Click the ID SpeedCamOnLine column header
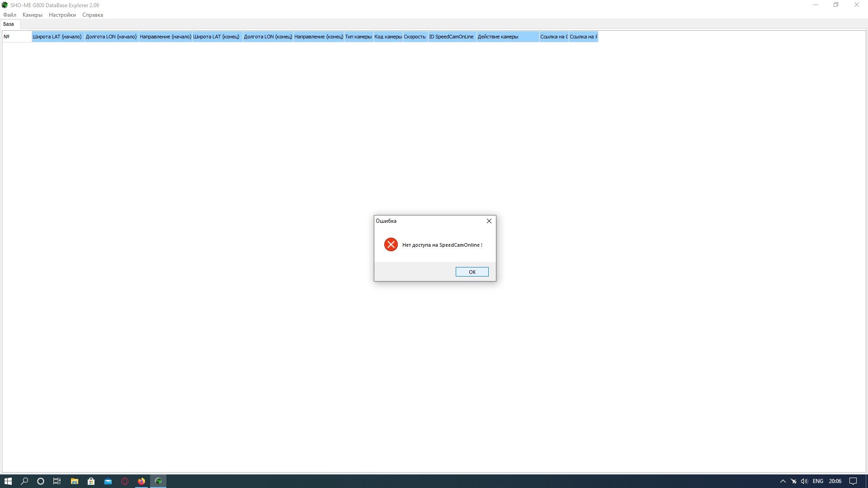The height and width of the screenshot is (488, 868). 451,37
